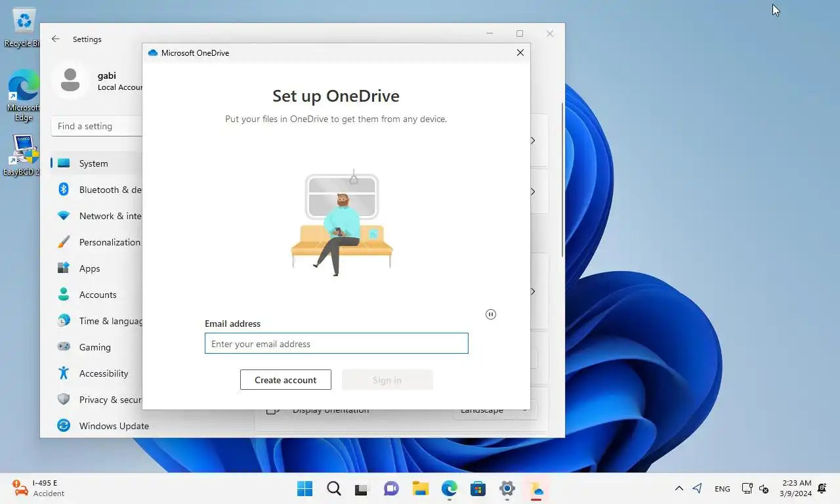The image size is (840, 504).
Task: Click the Accessibility figure icon
Action: [64, 373]
